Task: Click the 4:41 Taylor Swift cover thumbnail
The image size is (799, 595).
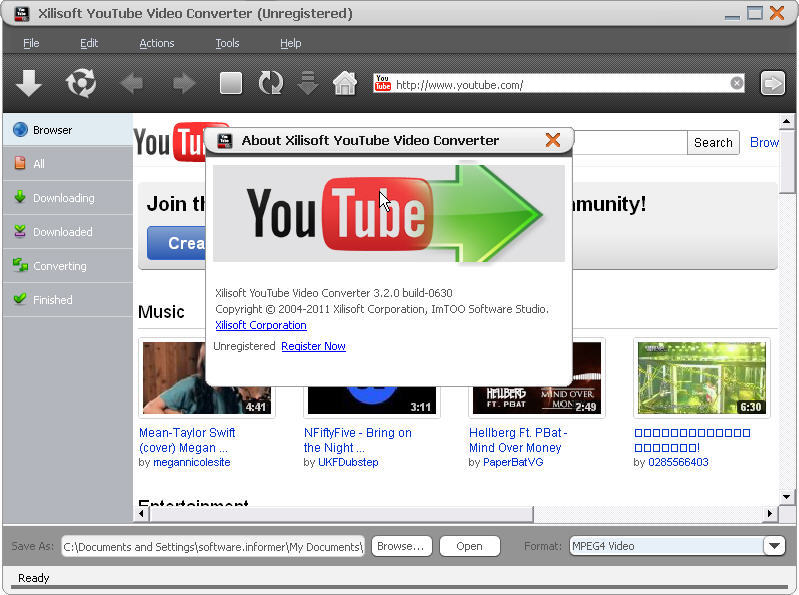Action: pos(207,398)
